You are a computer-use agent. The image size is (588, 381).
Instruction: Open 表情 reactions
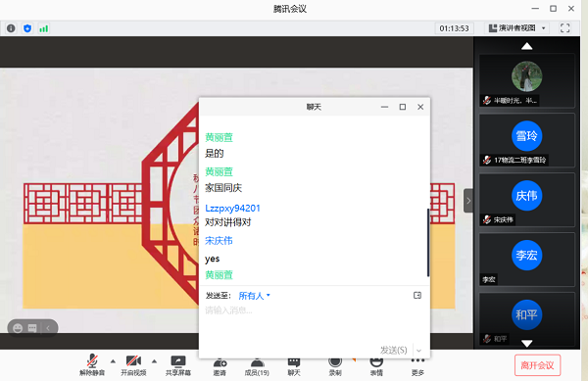coord(376,367)
